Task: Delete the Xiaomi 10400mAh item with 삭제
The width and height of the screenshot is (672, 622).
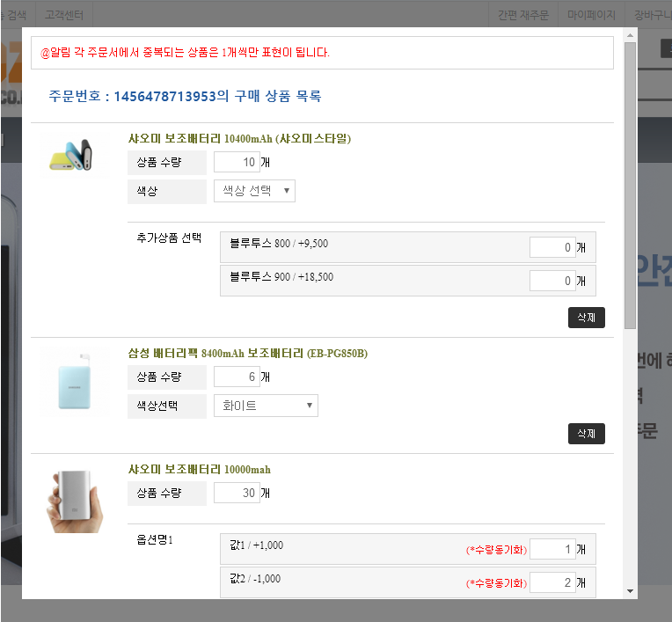Action: click(x=586, y=318)
